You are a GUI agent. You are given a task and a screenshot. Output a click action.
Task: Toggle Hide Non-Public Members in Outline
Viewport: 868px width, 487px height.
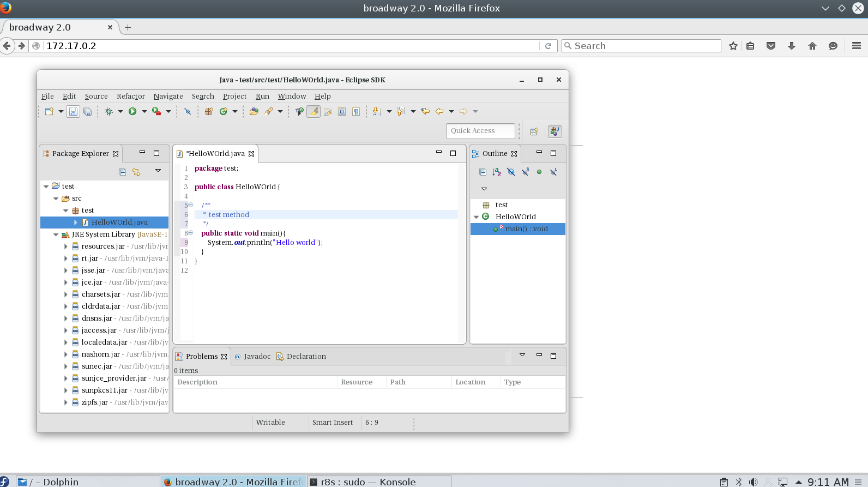[x=539, y=172]
